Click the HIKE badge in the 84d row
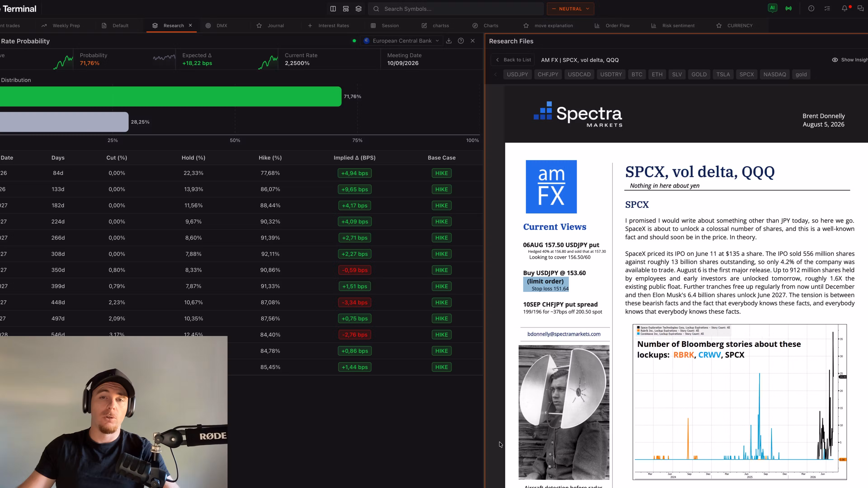The height and width of the screenshot is (488, 868). pyautogui.click(x=441, y=173)
